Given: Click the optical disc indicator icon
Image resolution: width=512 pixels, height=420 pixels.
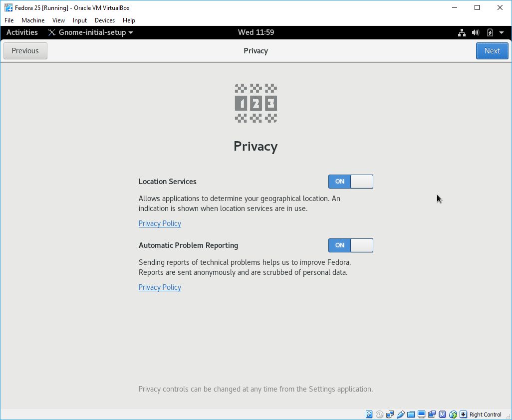Looking at the screenshot, I should point(379,415).
